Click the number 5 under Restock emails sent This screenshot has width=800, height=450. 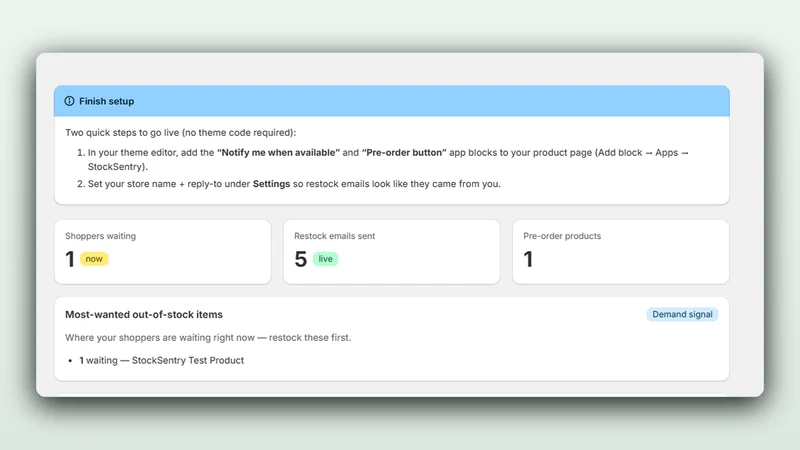click(x=301, y=259)
